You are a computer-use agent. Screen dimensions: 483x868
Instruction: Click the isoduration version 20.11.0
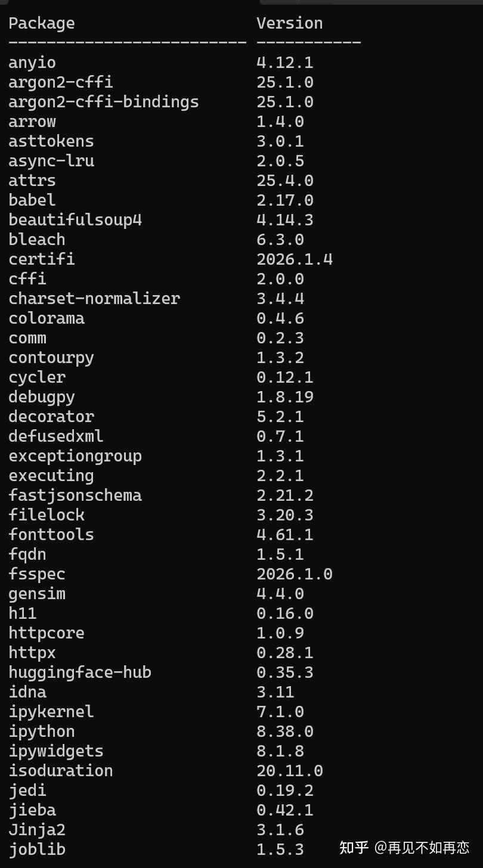pyautogui.click(x=290, y=771)
